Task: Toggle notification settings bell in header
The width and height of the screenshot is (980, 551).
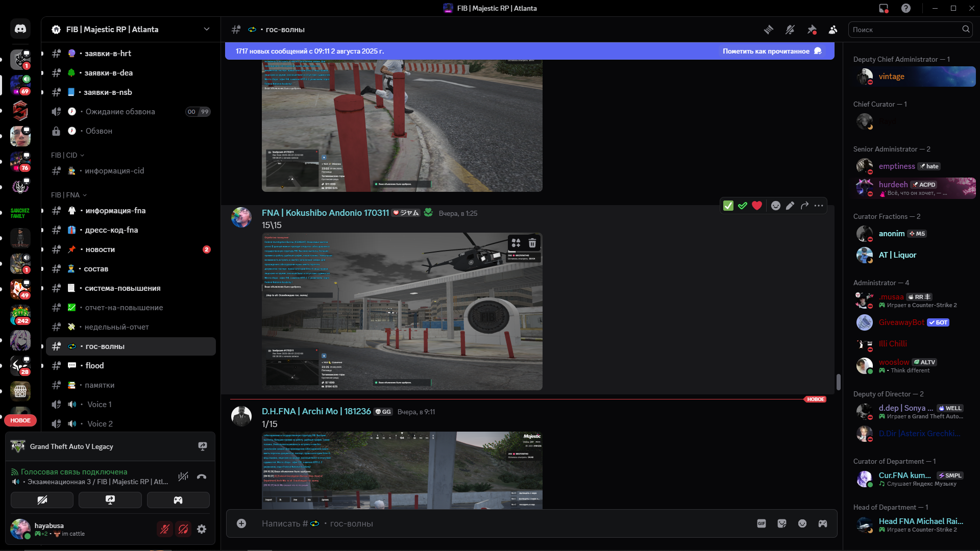Action: click(790, 30)
